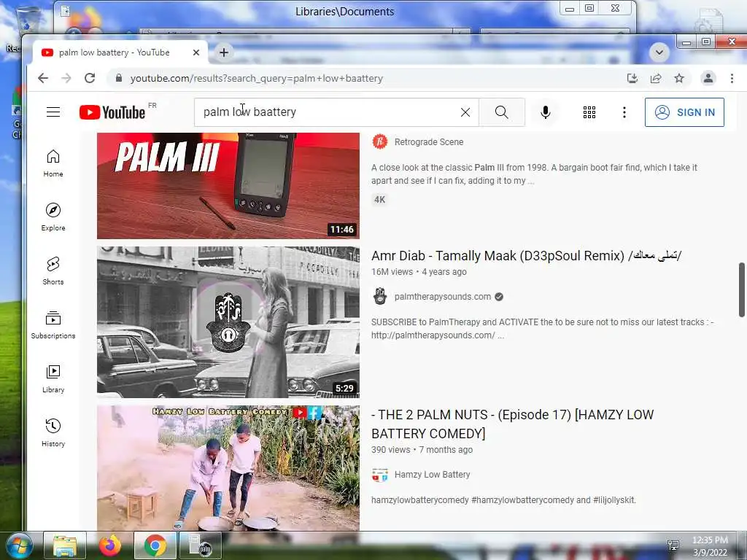This screenshot has width=747, height=560.
Task: Open THE 2 PALM NUTS thumbnail
Action: coord(228,468)
